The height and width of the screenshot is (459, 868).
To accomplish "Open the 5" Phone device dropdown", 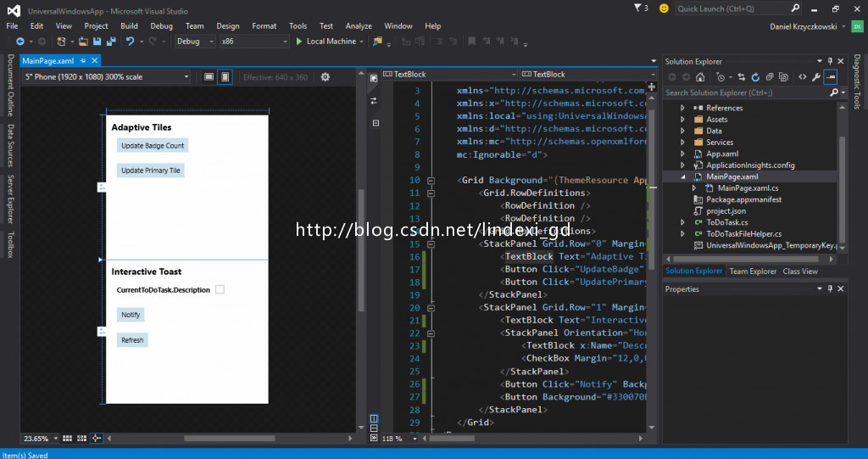I will 106,77.
